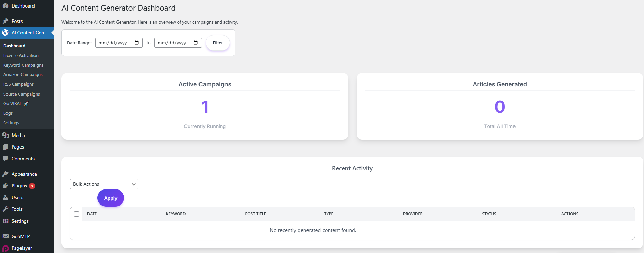Open the Posts menu
Viewport: 644px width, 253px height.
[x=27, y=21]
